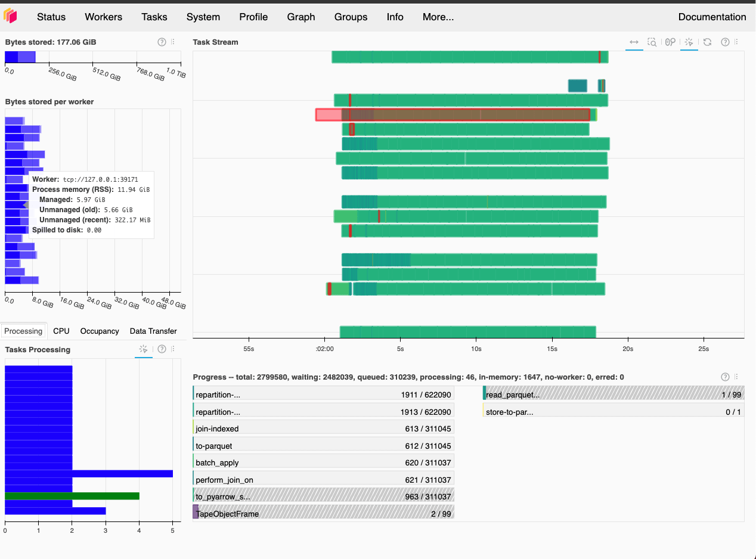This screenshot has height=559, width=756.
Task: Select the red-highlighted task in Task Stream
Action: (x=453, y=115)
